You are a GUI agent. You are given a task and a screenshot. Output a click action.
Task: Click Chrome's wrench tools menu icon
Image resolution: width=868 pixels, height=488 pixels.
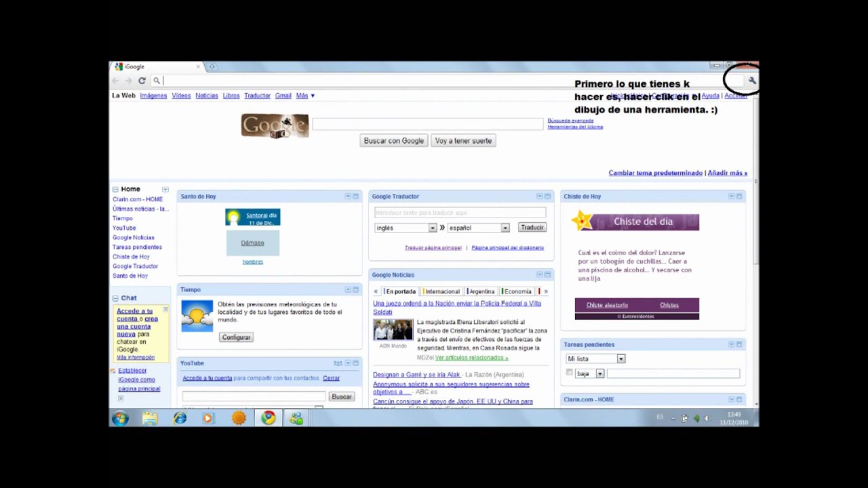[x=751, y=81]
